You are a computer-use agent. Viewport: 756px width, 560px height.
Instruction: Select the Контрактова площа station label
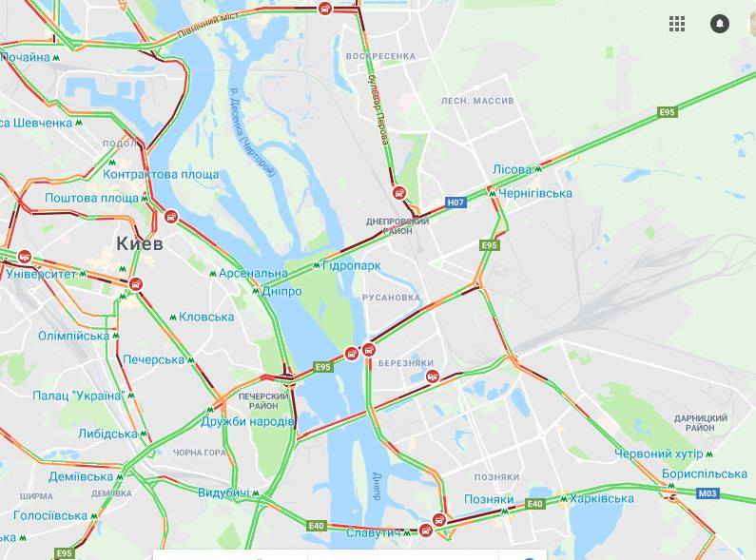point(161,174)
